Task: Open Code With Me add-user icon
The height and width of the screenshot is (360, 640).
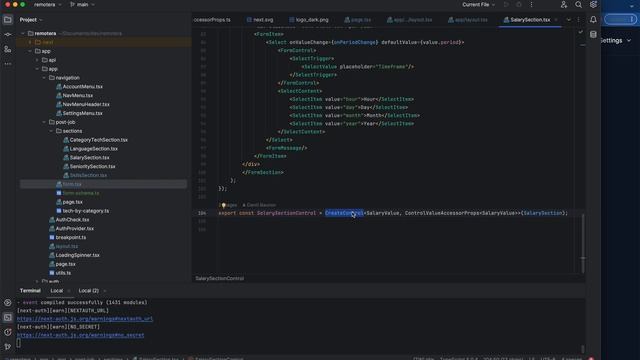Action: click(x=564, y=4)
